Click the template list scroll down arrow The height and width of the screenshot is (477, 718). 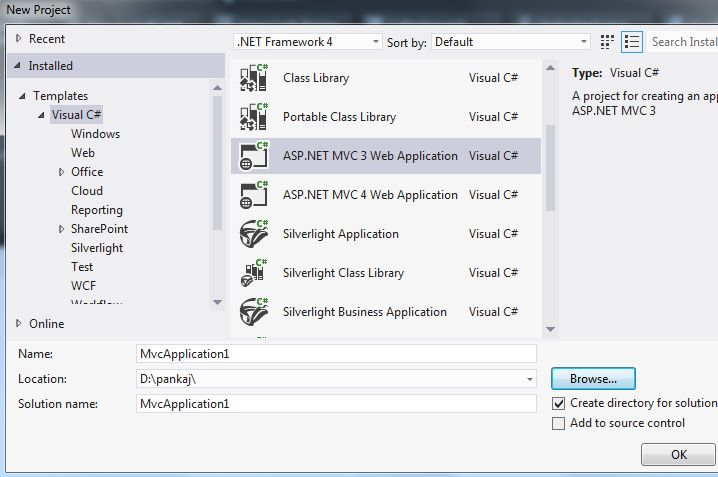550,329
